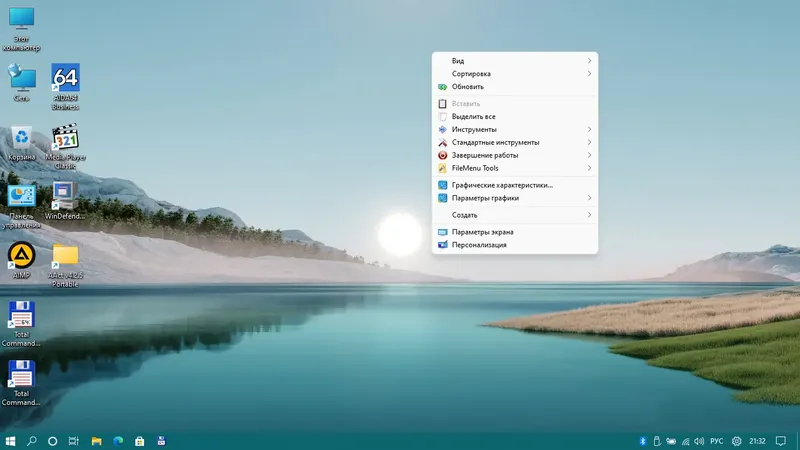Image resolution: width=800 pixels, height=450 pixels.
Task: Expand the Создать submenu arrow
Action: tap(589, 215)
